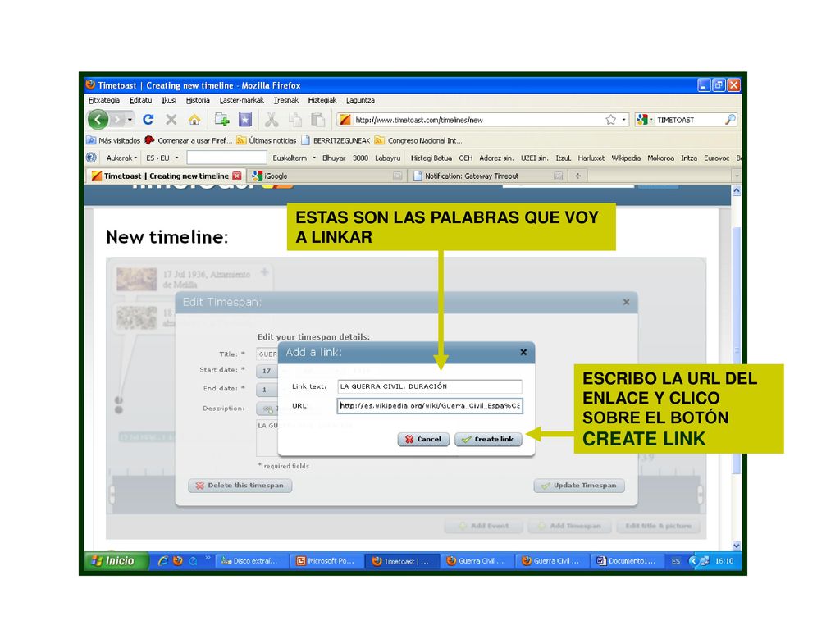This screenshot has height=630, width=840.
Task: Reload the page with the blue refresh icon
Action: click(x=148, y=120)
